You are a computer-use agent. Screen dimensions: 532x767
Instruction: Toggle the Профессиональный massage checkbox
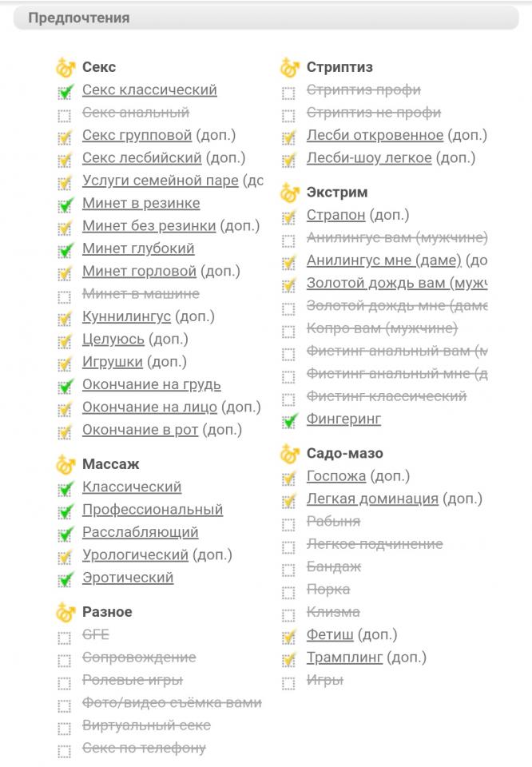65,511
